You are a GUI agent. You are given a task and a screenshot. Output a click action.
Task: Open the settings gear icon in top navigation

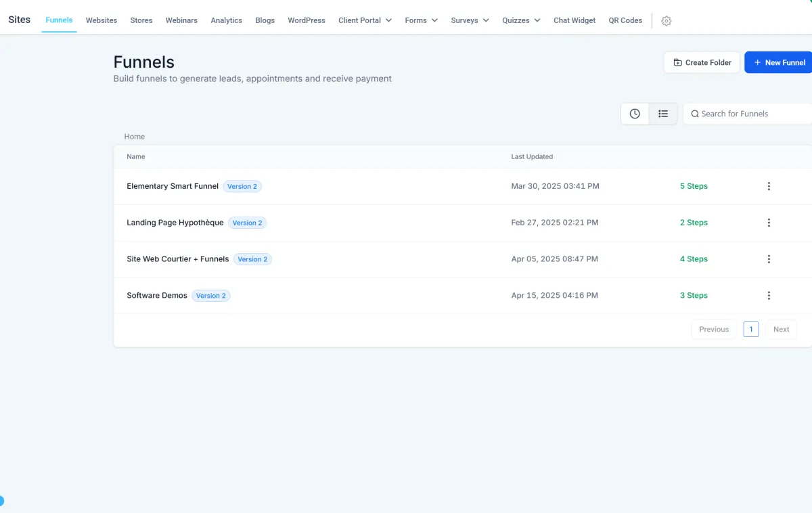[667, 21]
